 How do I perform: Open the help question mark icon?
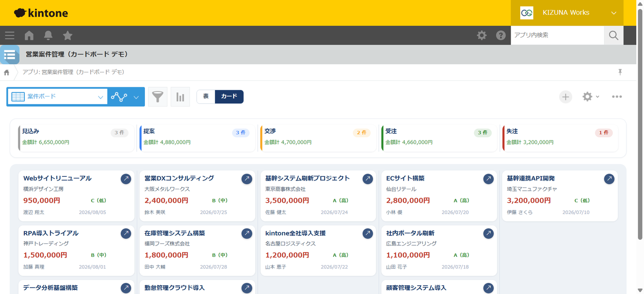pos(501,35)
